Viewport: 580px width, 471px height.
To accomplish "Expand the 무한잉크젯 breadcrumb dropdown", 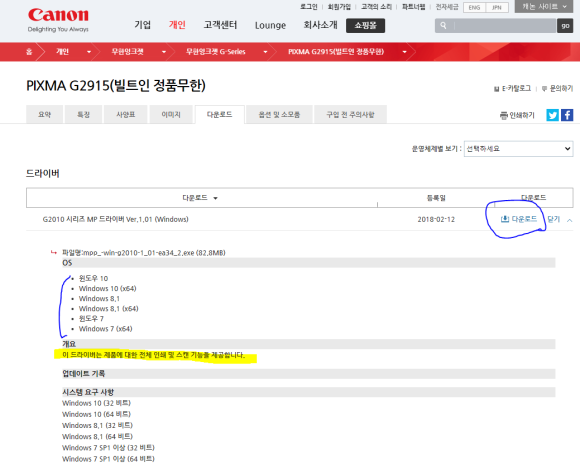I will tap(164, 52).
